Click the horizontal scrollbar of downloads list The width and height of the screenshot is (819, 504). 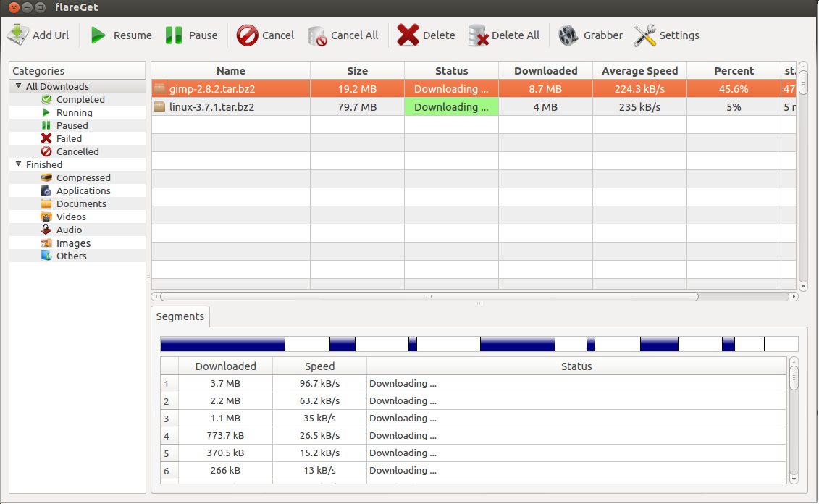pyautogui.click(x=429, y=296)
